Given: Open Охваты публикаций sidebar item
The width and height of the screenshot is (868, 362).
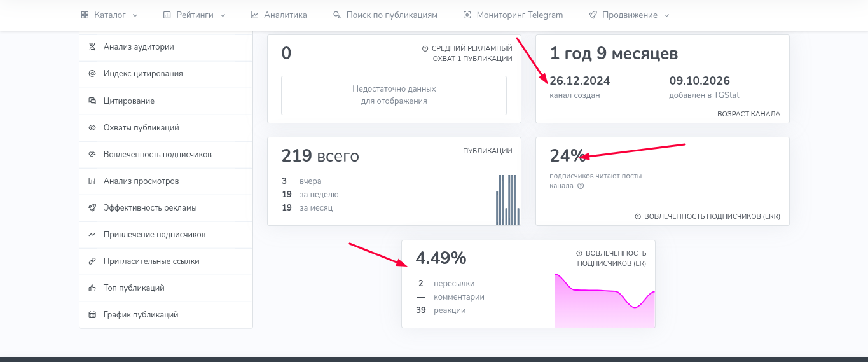Looking at the screenshot, I should coord(166,127).
